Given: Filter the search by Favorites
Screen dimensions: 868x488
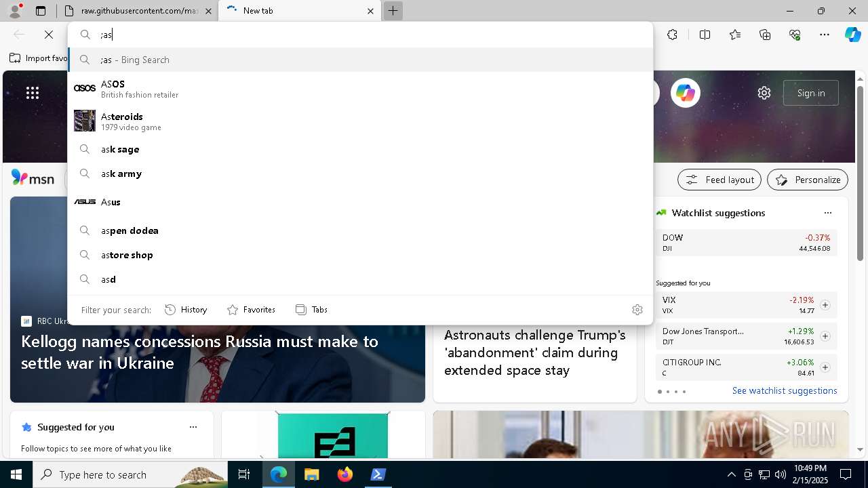Looking at the screenshot, I should point(251,310).
